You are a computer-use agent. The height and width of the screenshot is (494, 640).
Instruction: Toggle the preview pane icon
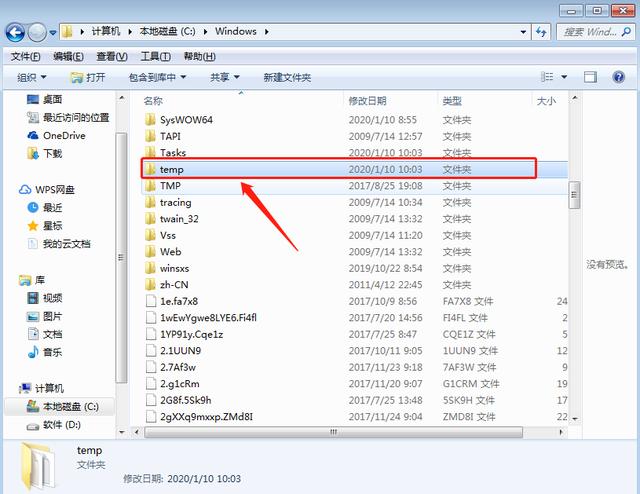[x=590, y=77]
